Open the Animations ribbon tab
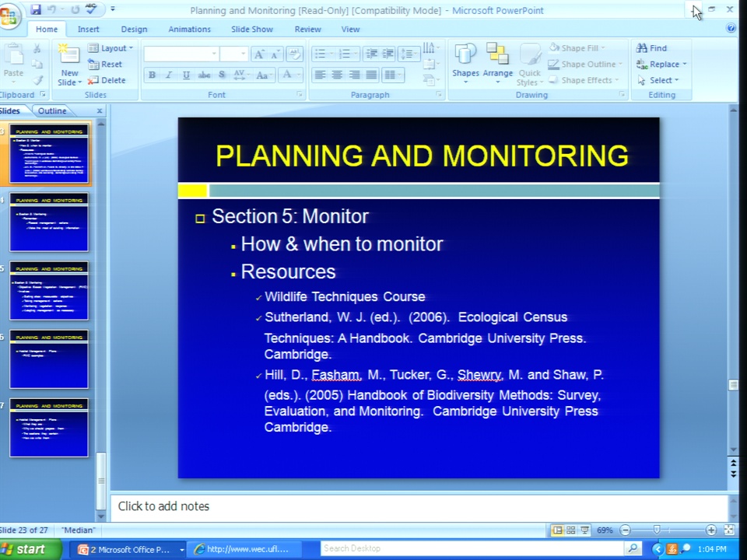The image size is (747, 560). coord(189,29)
